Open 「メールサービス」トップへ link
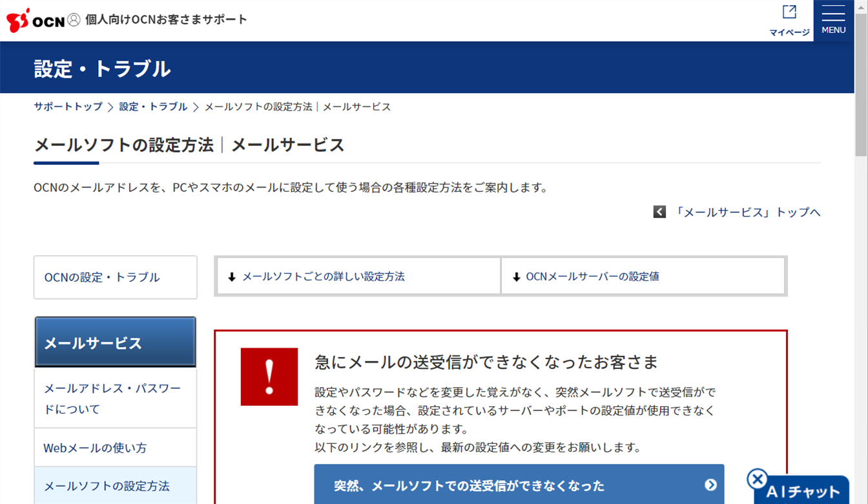Screen dimensions: 868x504 748,212
